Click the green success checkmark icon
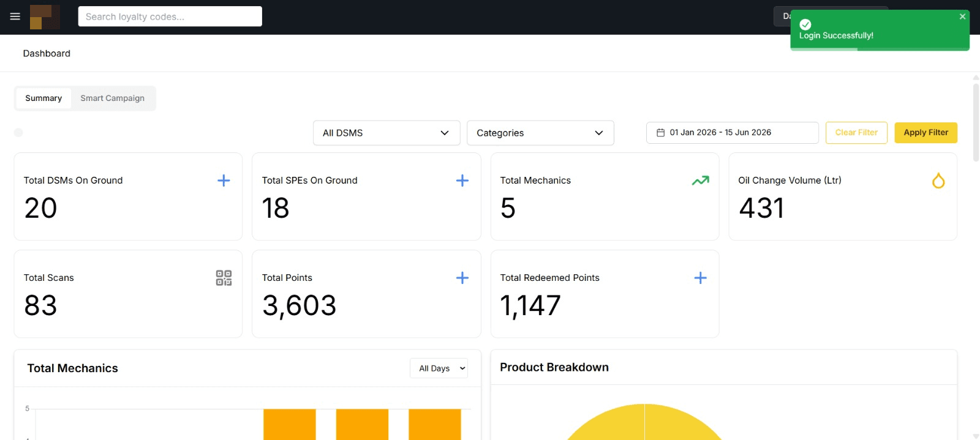Screen dimensions: 980x440 coord(805,24)
